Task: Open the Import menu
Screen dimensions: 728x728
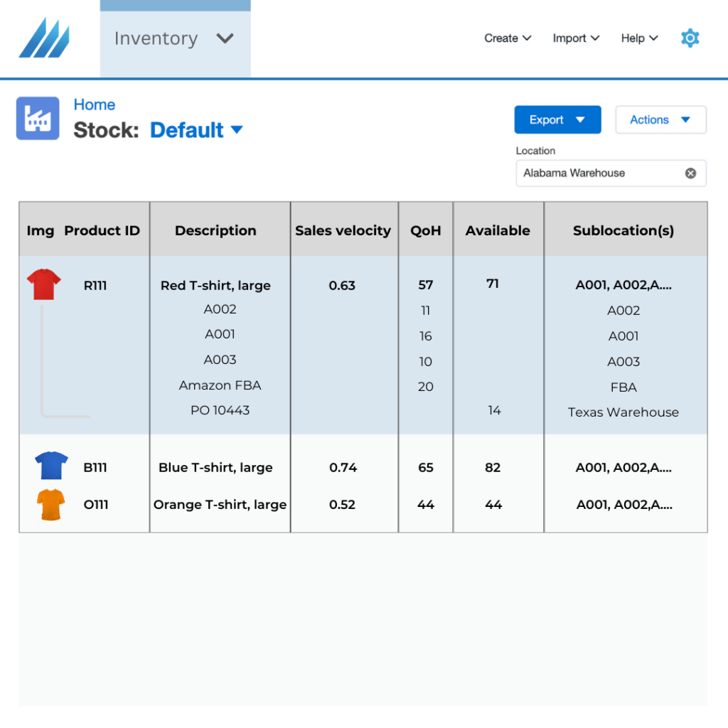Action: (x=575, y=38)
